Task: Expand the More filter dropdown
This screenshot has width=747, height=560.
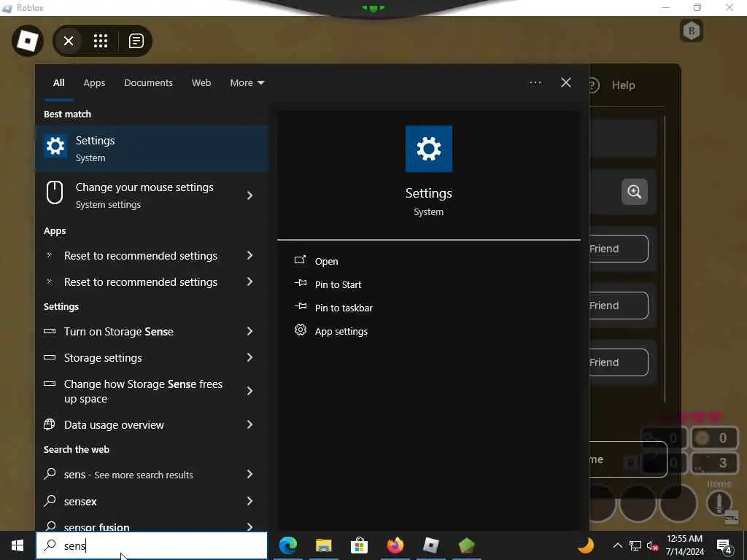Action: (x=247, y=83)
